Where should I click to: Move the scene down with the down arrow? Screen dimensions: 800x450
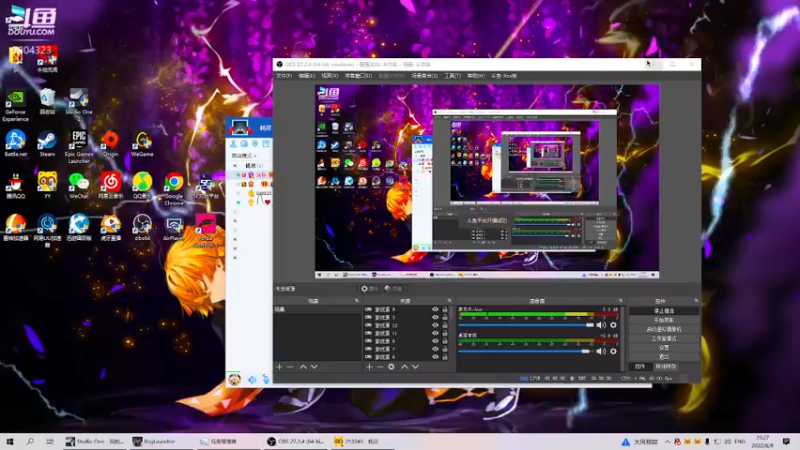pyautogui.click(x=314, y=366)
